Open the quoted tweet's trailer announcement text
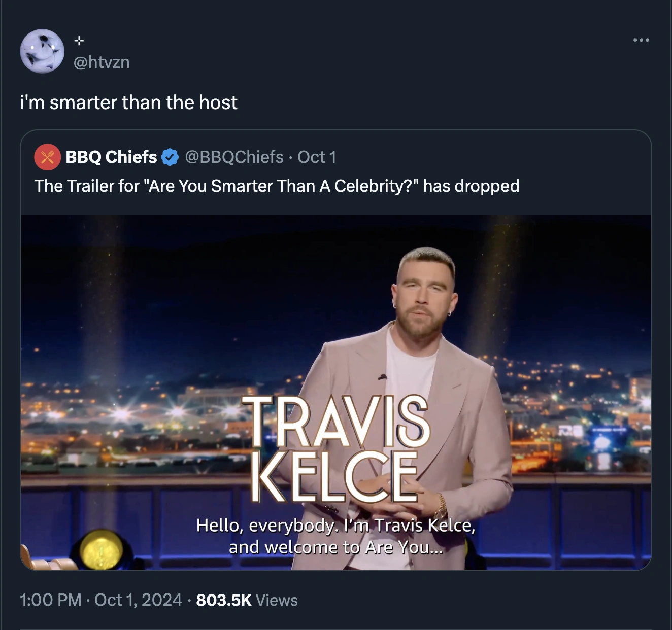The width and height of the screenshot is (672, 630). (x=277, y=186)
